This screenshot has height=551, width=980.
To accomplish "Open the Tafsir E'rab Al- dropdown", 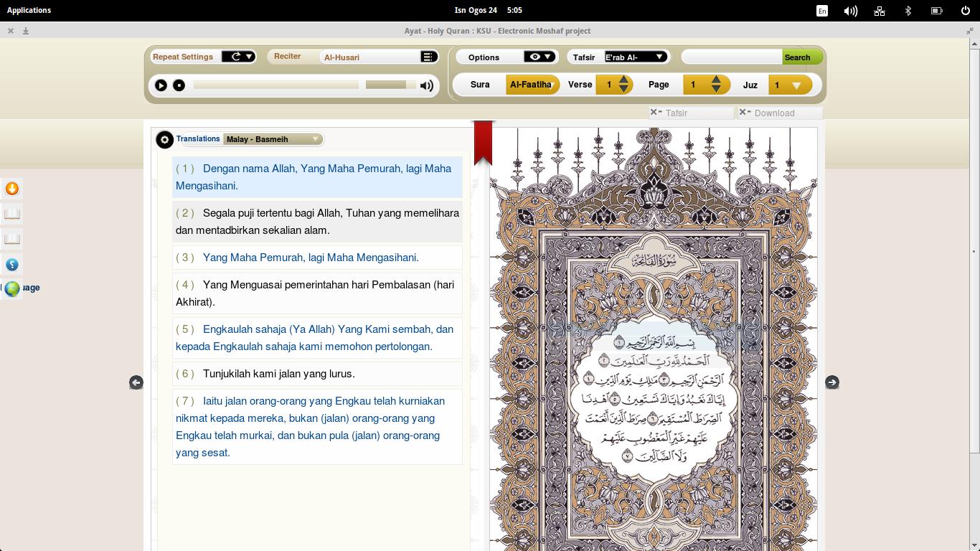I will 636,57.
